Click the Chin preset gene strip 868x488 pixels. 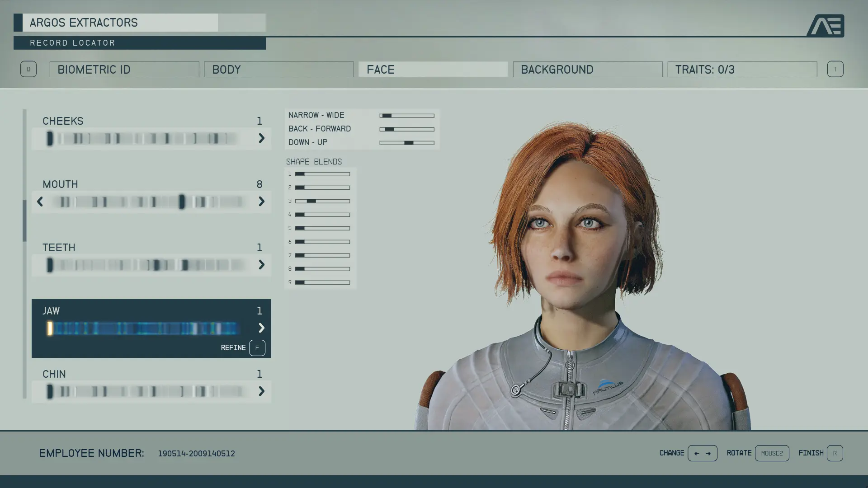pyautogui.click(x=147, y=391)
